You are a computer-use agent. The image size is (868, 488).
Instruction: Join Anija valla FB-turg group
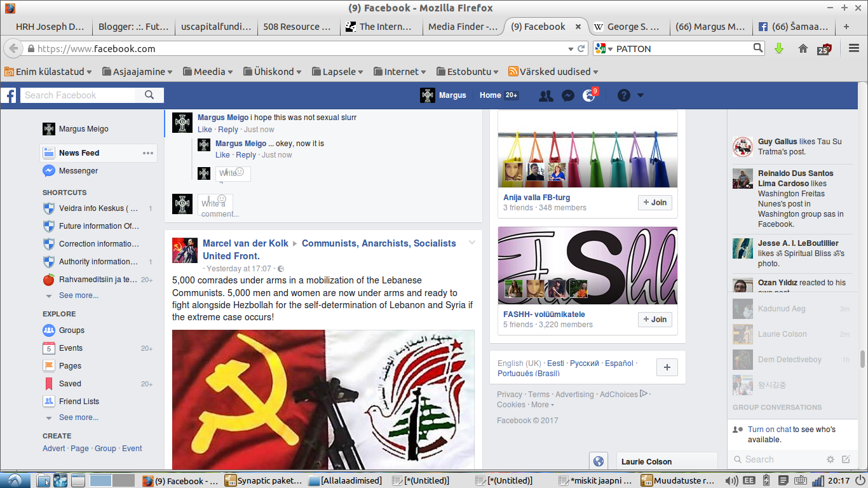point(655,203)
